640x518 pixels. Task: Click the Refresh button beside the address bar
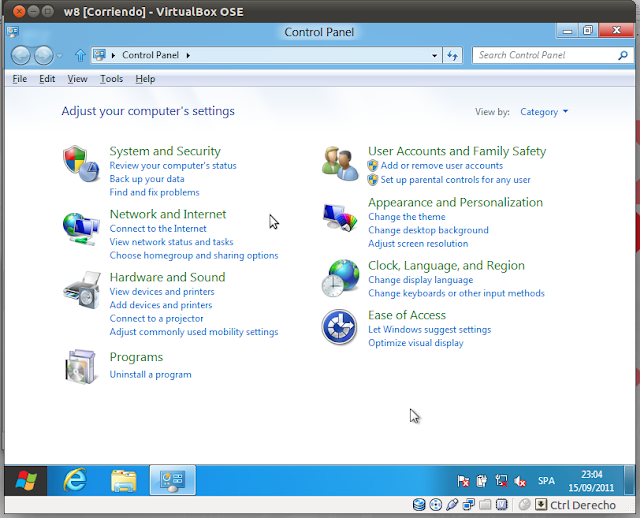coord(453,55)
